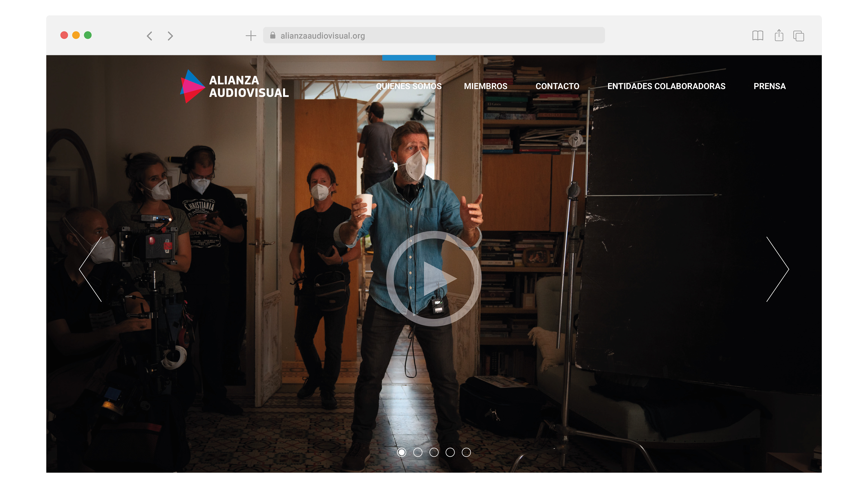
Task: Click the share icon in toolbar
Action: pyautogui.click(x=779, y=35)
